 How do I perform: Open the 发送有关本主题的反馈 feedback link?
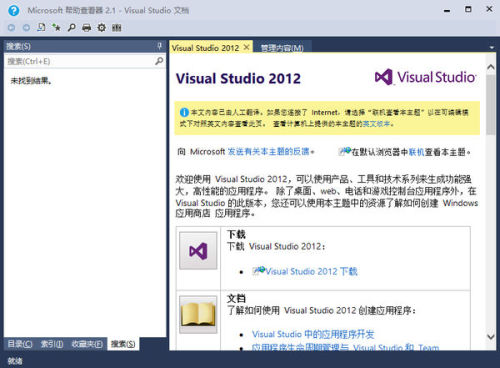pos(268,152)
